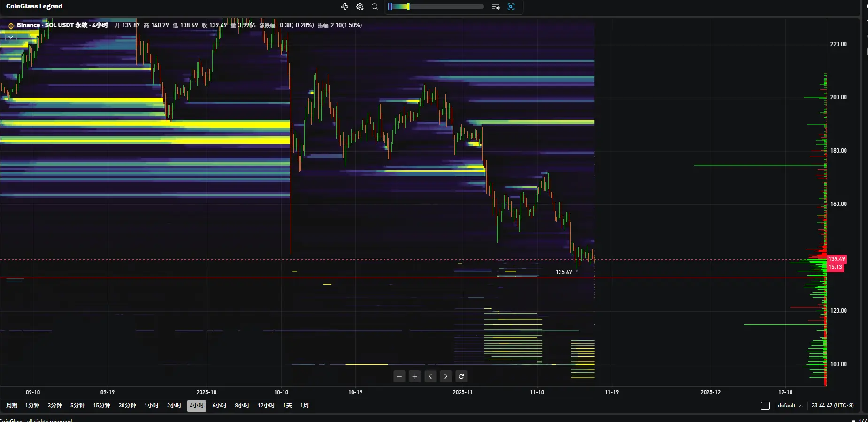Select the 1天 timeframe
The height and width of the screenshot is (422, 868).
coord(287,406)
